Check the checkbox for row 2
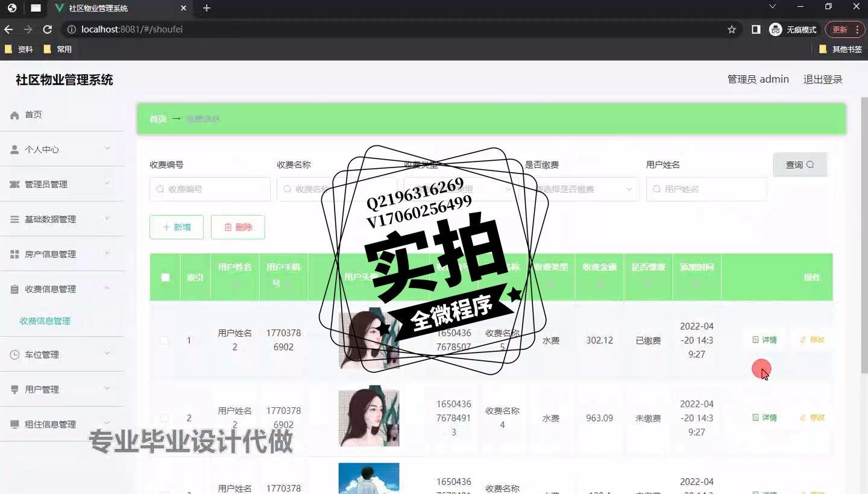The width and height of the screenshot is (868, 494). coord(164,418)
